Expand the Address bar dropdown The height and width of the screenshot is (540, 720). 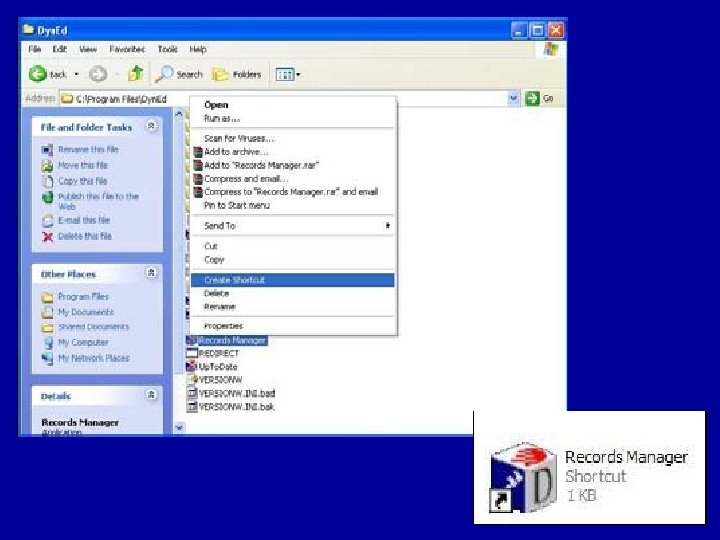click(x=513, y=98)
